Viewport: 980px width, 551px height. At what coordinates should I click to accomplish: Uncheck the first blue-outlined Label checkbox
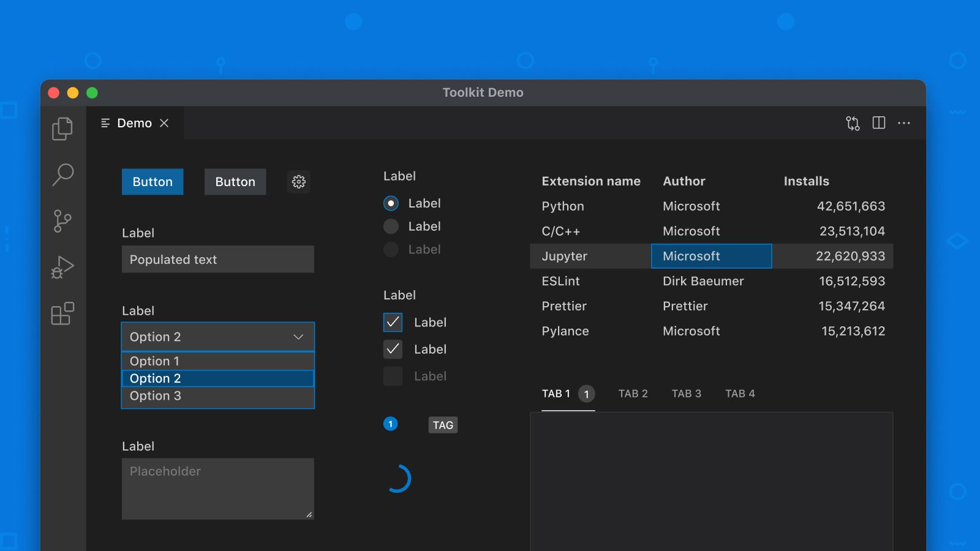[393, 322]
